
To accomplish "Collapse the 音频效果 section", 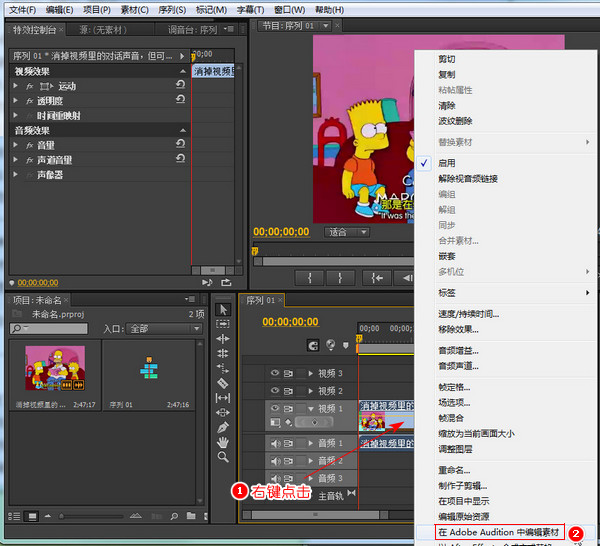I will click(183, 130).
